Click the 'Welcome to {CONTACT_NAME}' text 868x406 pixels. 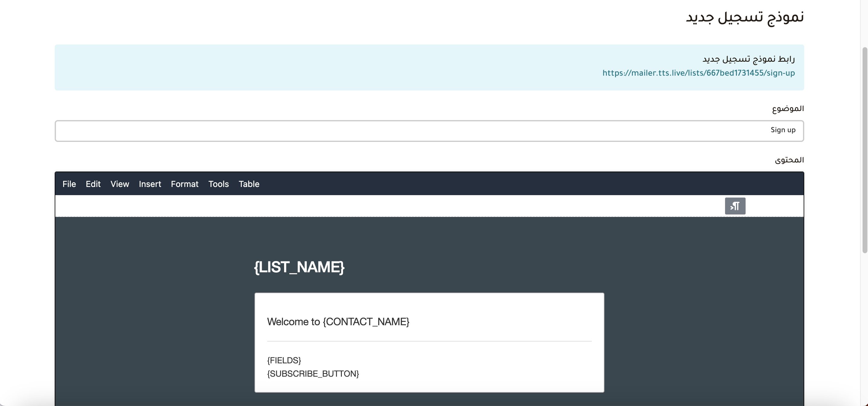[338, 322]
